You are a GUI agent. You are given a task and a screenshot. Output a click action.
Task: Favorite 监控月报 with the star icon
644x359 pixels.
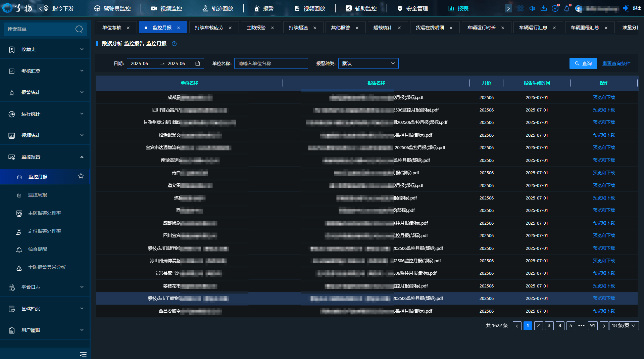(81, 176)
